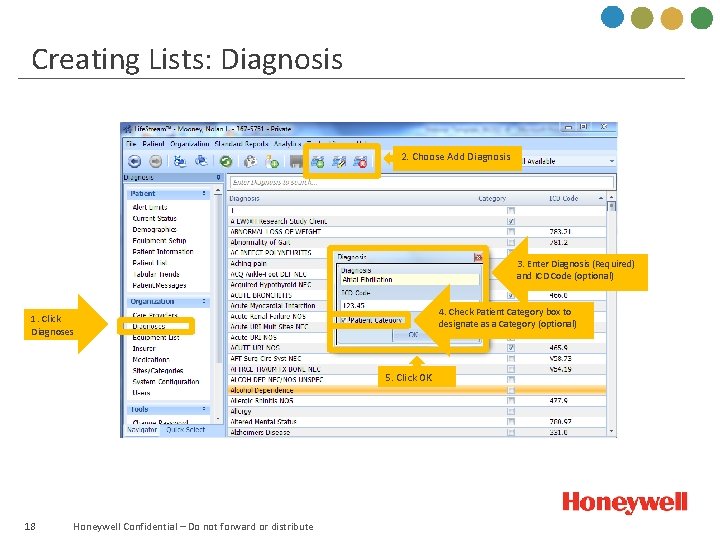Toggle Category checkbox for Abnormality of Gait
The image size is (720, 540).
511,242
